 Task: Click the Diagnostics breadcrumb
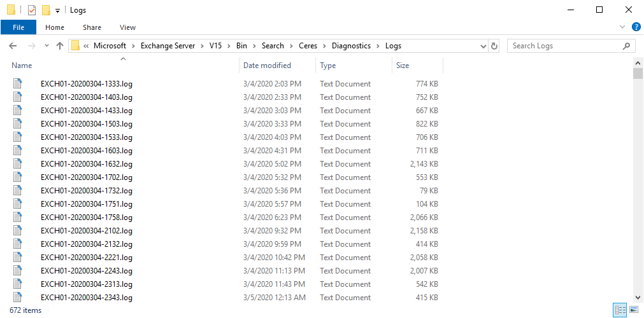click(351, 46)
